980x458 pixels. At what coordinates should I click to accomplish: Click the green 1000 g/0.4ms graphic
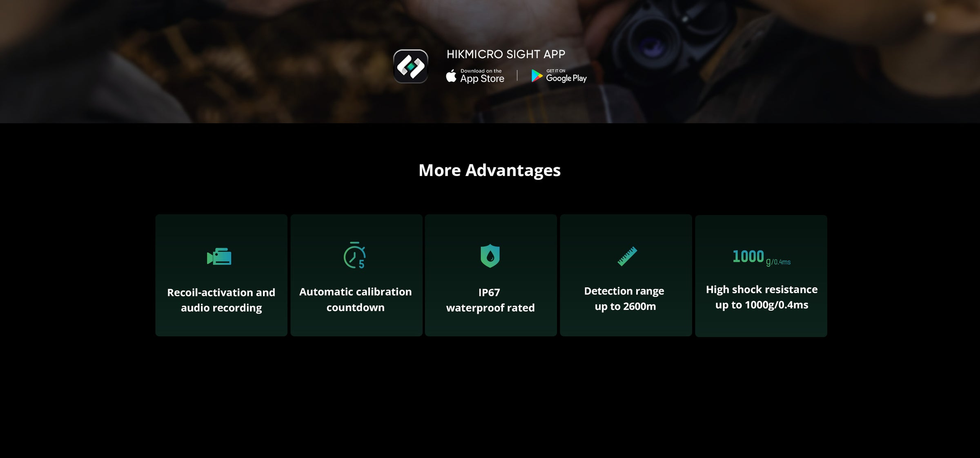[x=761, y=257]
